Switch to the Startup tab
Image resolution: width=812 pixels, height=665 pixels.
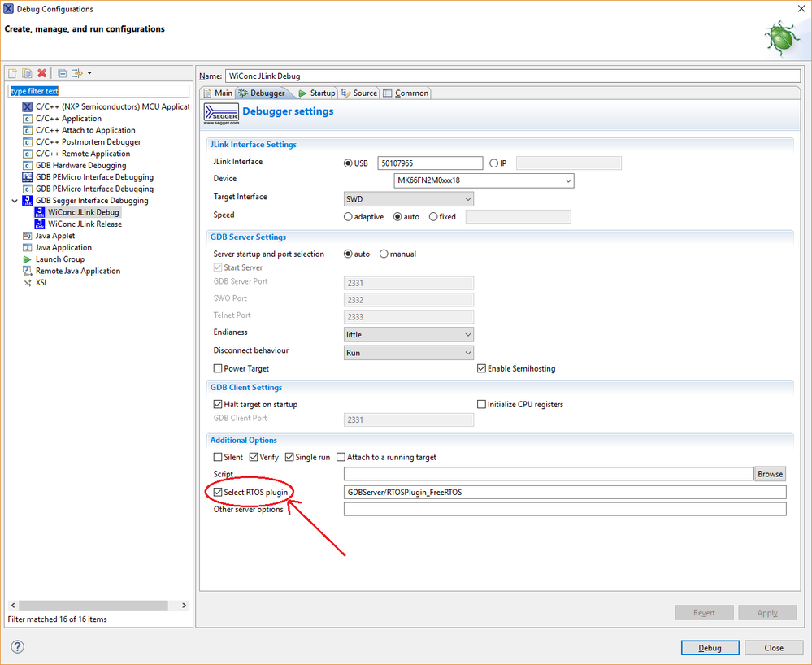click(x=317, y=93)
